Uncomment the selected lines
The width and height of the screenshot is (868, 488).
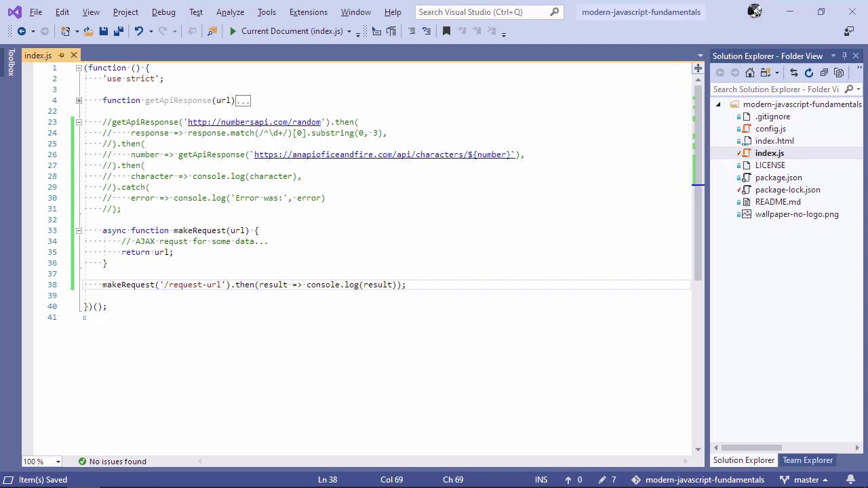(x=427, y=31)
